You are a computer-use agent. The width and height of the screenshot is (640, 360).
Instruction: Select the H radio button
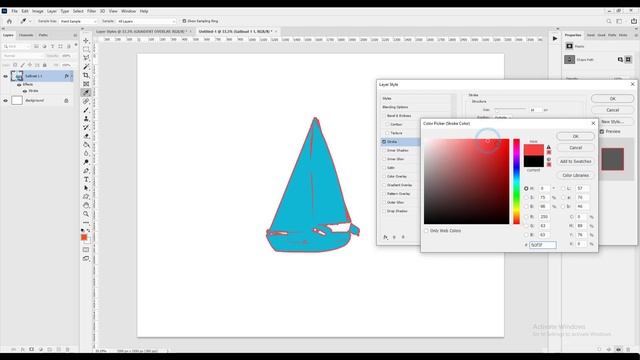tap(526, 189)
